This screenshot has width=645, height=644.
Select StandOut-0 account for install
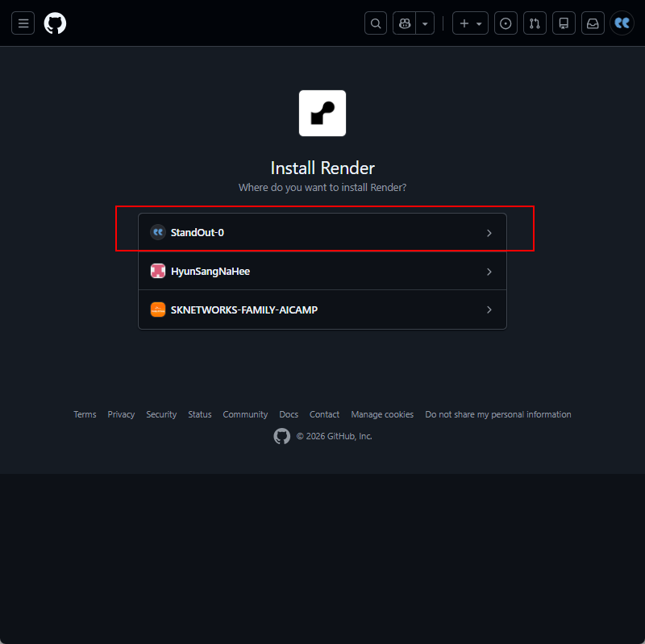(322, 232)
